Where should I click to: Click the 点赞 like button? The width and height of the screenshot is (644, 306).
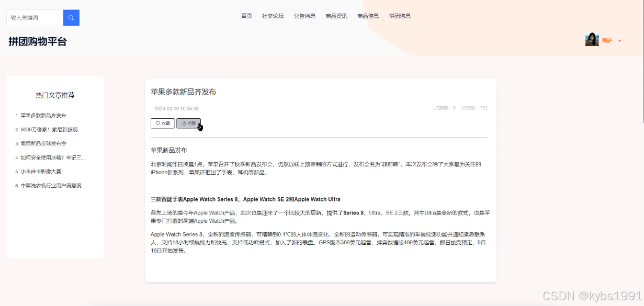point(188,123)
